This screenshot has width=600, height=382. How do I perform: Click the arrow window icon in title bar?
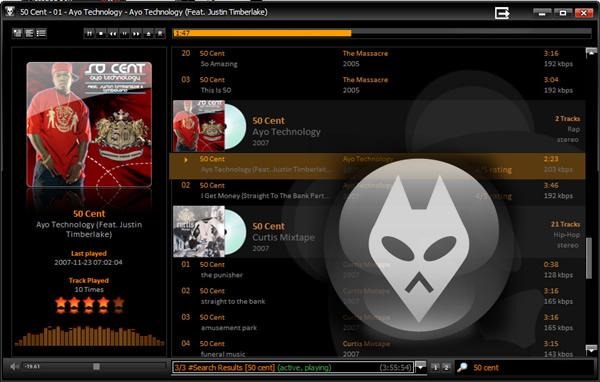pyautogui.click(x=502, y=13)
